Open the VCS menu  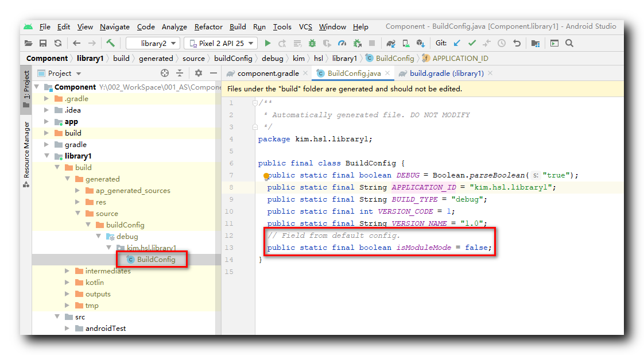(305, 26)
